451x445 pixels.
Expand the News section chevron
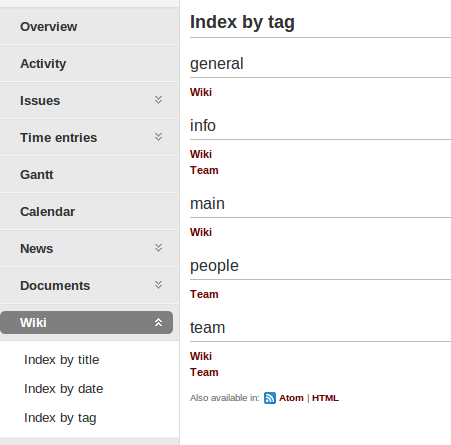(158, 248)
